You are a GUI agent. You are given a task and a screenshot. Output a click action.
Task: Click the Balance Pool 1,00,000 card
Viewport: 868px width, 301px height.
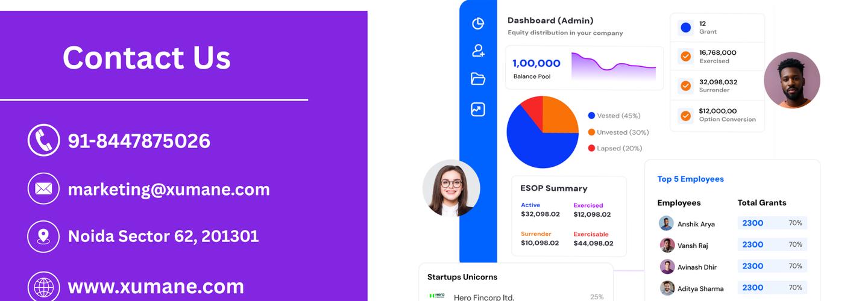[583, 68]
